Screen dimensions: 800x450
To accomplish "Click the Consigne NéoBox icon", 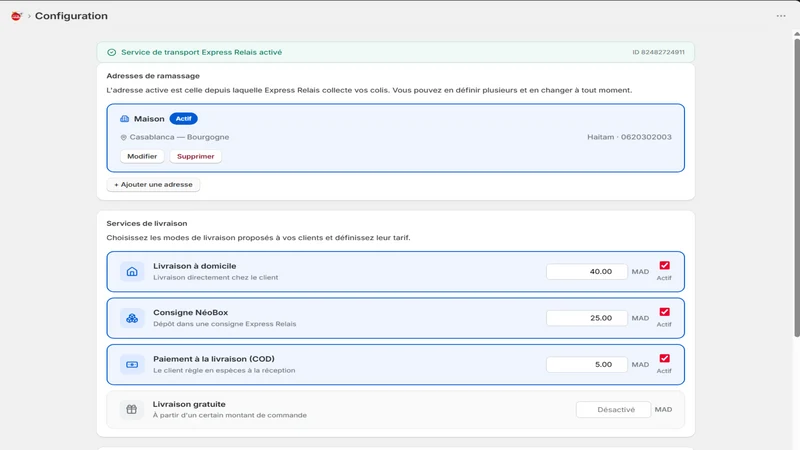I will click(132, 318).
